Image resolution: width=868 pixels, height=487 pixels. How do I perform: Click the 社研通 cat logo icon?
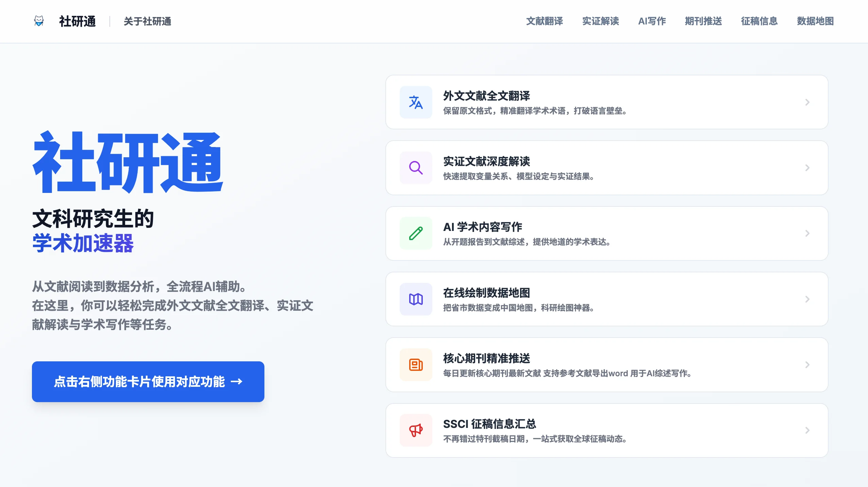pos(39,21)
